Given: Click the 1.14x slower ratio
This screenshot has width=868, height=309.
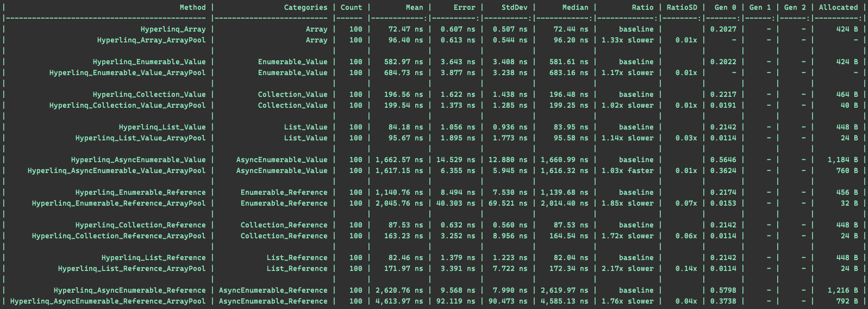Looking at the screenshot, I should point(628,138).
